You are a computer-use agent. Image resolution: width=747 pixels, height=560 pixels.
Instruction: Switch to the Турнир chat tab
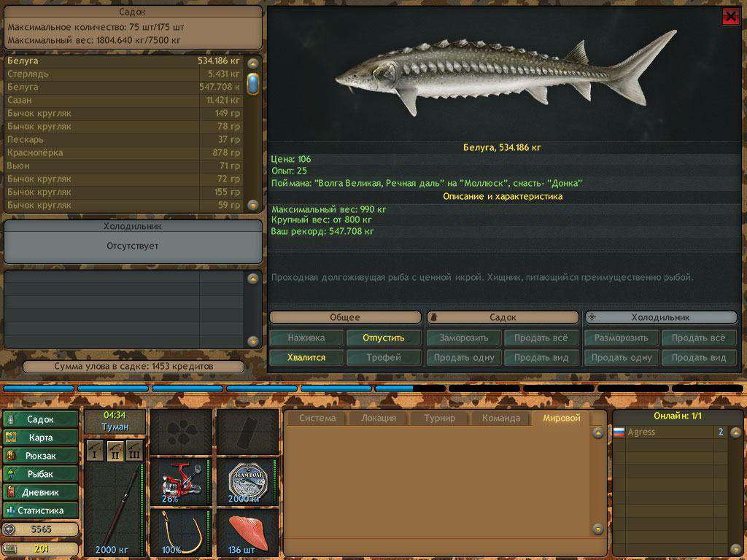pos(438,418)
